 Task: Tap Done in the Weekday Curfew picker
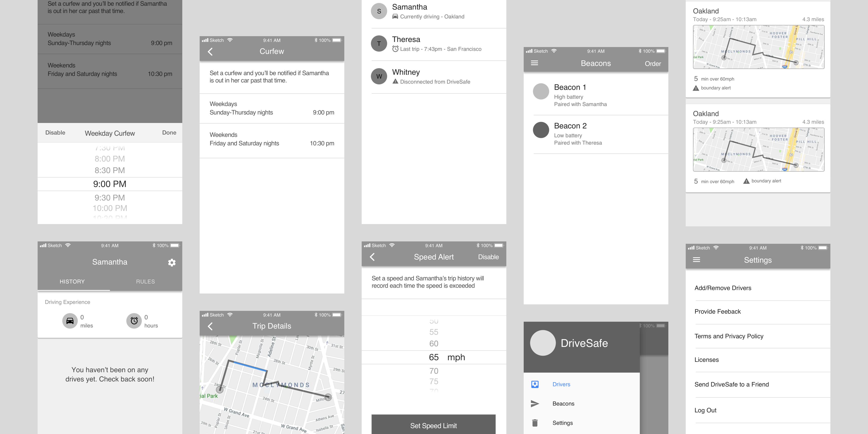point(169,133)
